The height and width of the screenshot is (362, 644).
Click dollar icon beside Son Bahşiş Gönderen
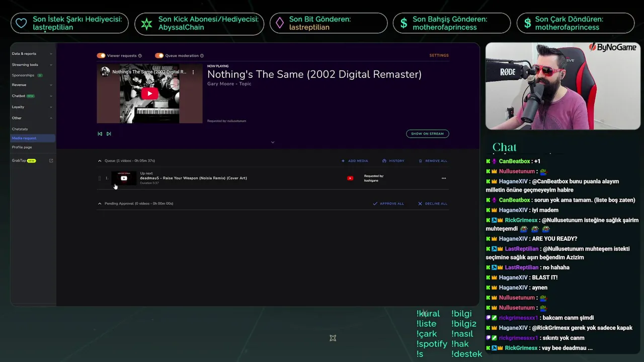(404, 23)
